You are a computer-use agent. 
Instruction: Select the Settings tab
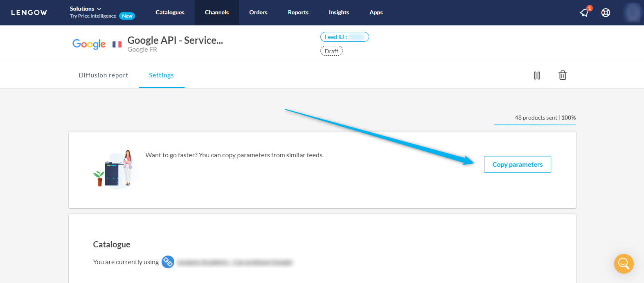(x=161, y=75)
